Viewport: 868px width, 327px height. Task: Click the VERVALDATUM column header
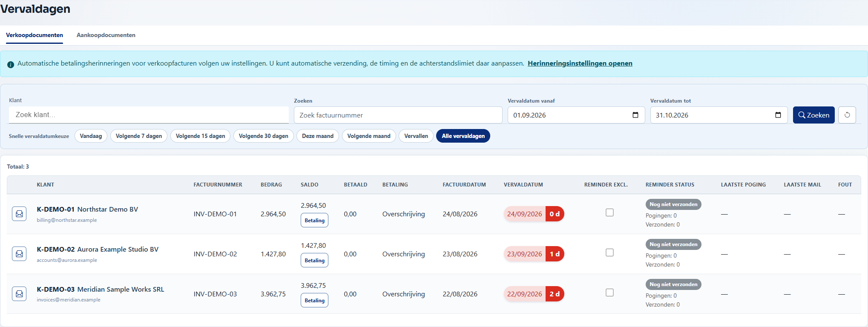[523, 185]
